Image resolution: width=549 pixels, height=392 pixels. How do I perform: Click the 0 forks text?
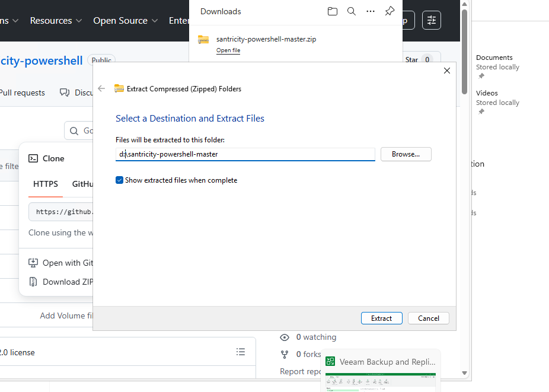[308, 354]
